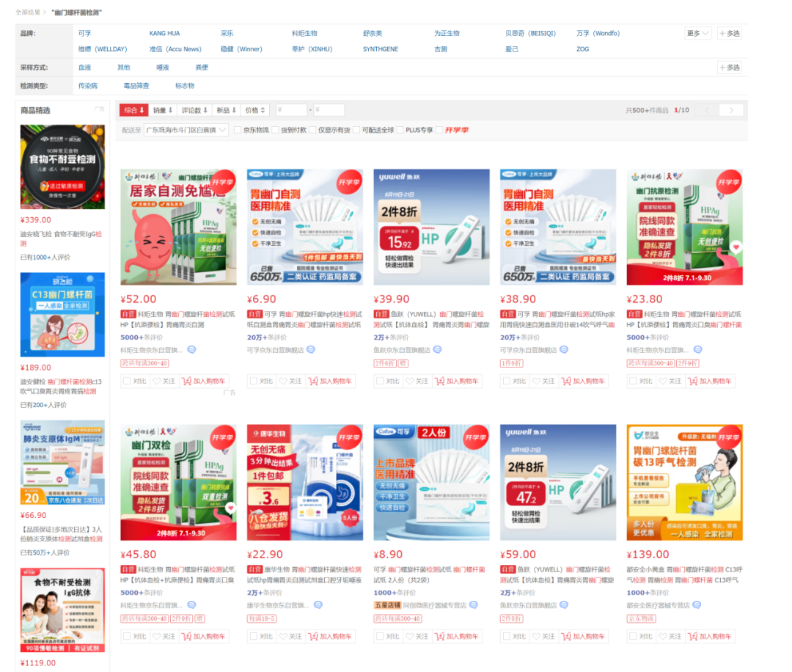This screenshot has height=672, width=792.
Task: Enable the 京东物流 filter checkbox
Action: [238, 130]
